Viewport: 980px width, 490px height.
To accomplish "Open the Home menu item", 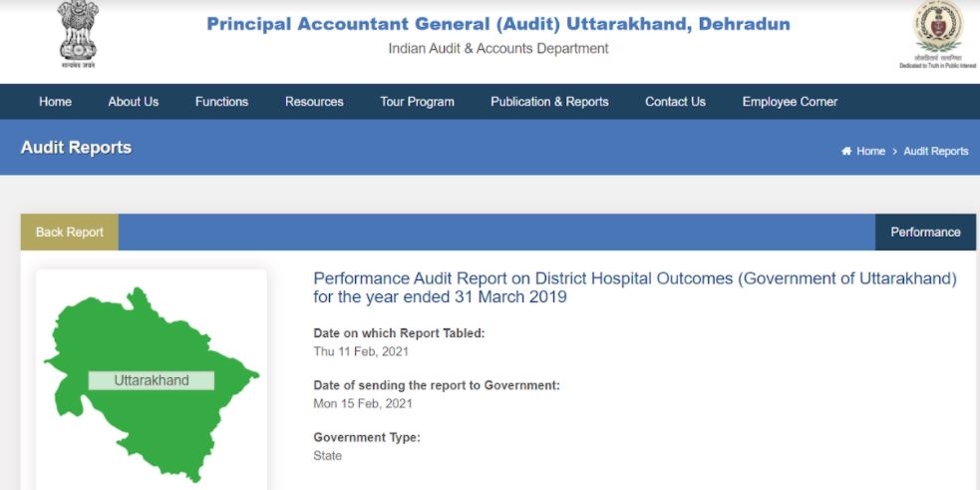I will 55,102.
